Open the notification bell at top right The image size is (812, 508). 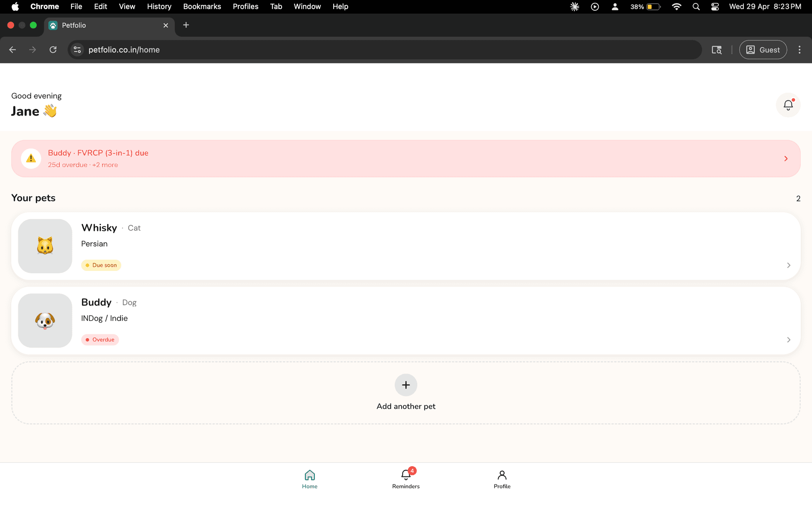[x=788, y=105]
